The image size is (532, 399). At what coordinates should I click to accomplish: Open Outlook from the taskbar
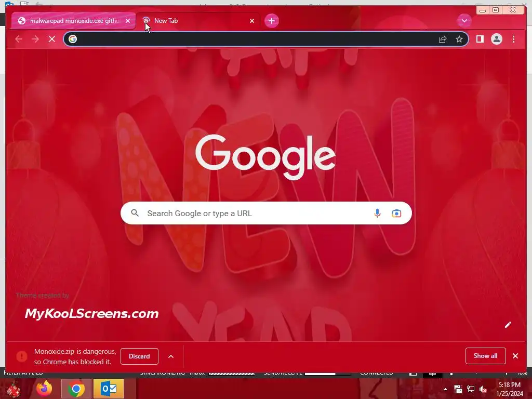(x=109, y=389)
